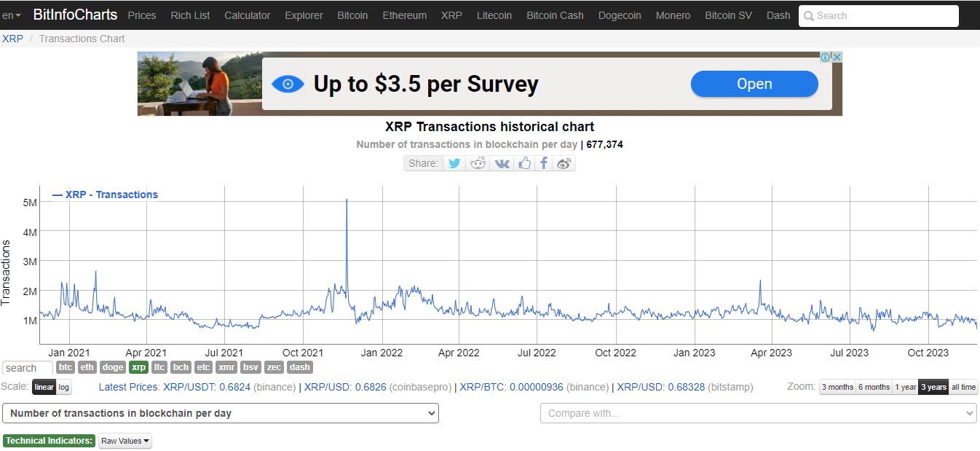Open the ad info icon
This screenshot has height=451, width=980.
826,57
